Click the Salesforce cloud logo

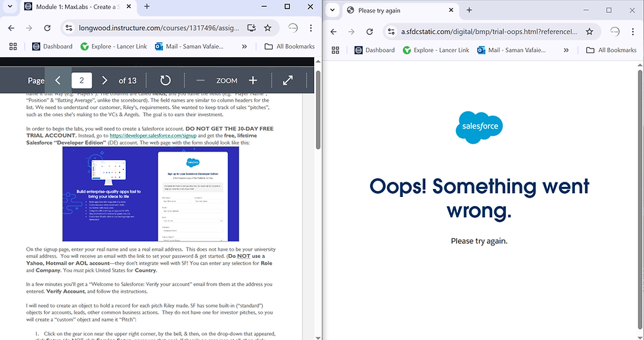point(479,127)
